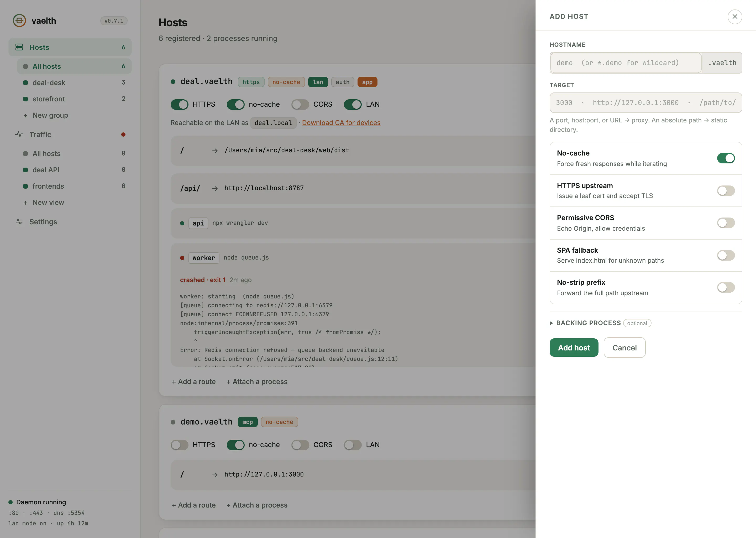The width and height of the screenshot is (756, 538).
Task: Click the plus icon beside New view
Action: point(25,203)
